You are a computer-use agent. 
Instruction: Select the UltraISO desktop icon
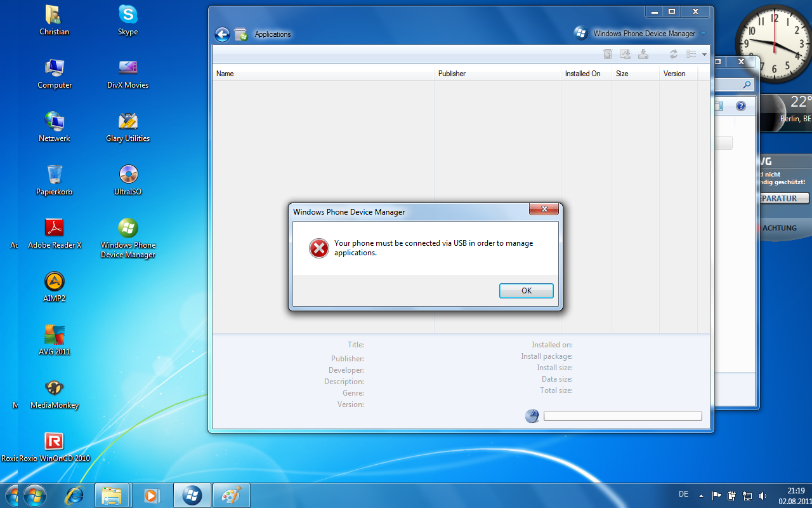coord(128,180)
